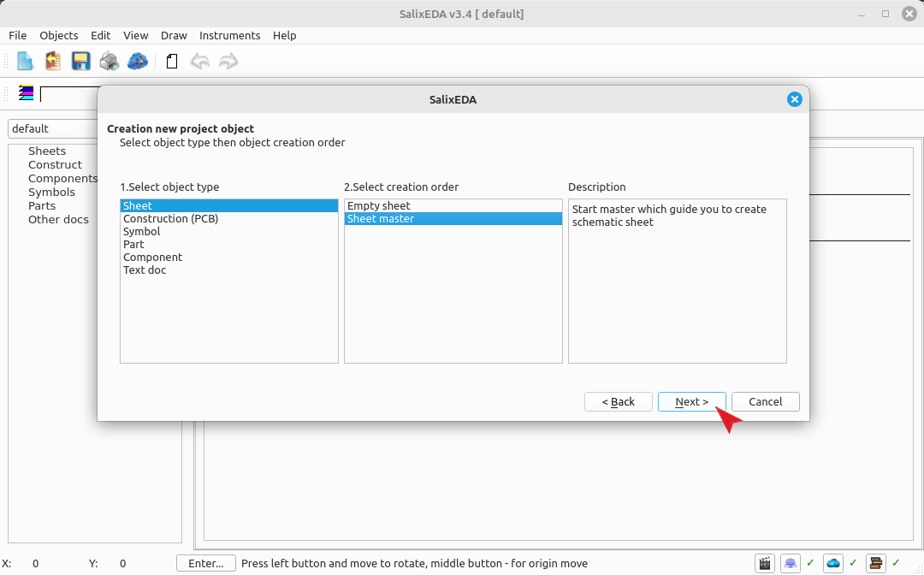Select Text doc object type
924x575 pixels.
[x=229, y=270]
